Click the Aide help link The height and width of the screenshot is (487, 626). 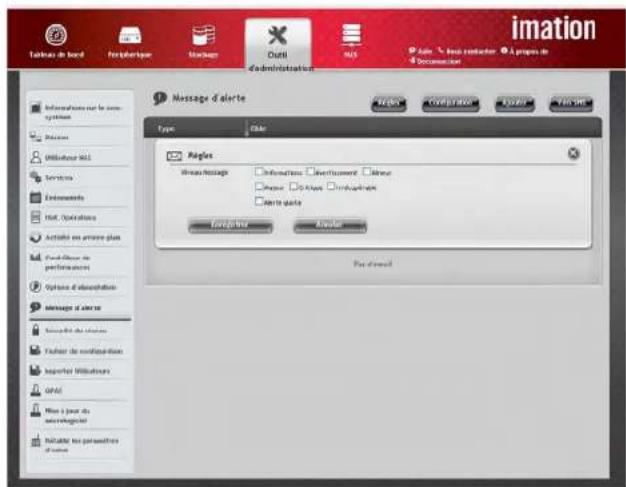tap(420, 51)
